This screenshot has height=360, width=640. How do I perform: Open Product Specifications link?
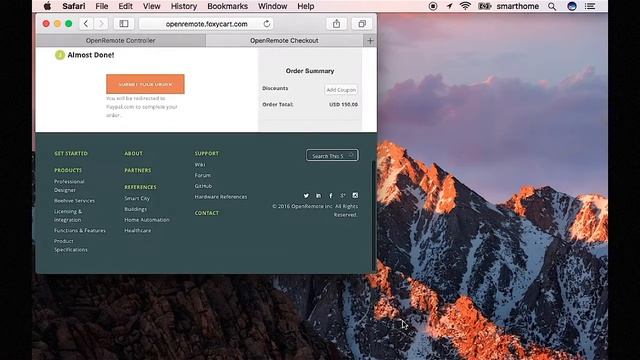click(71, 245)
